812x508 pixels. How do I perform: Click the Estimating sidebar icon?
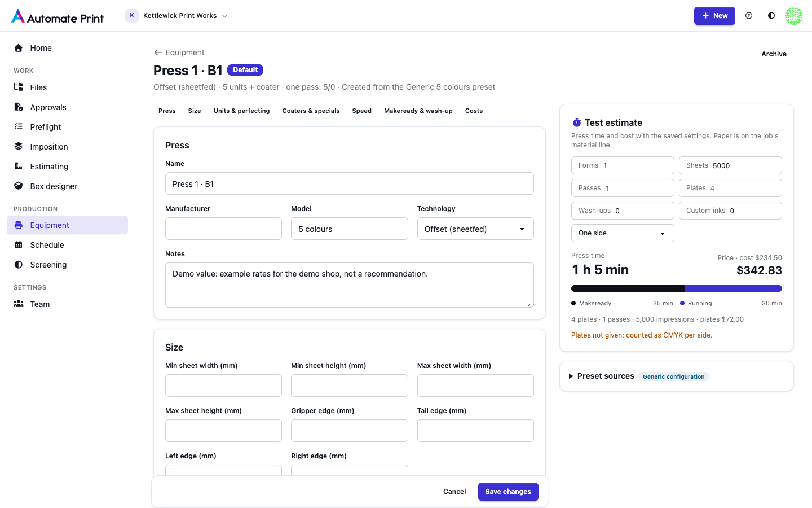19,167
